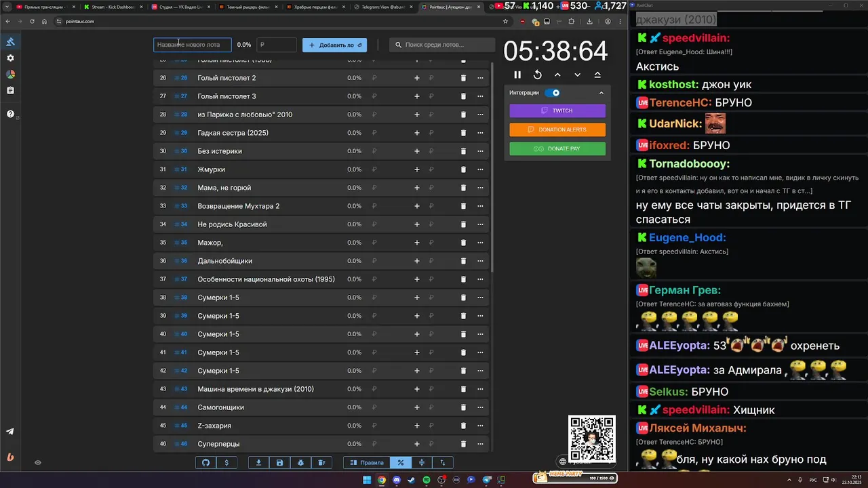Delete the lot Возвращение Мухтара 2
The height and width of the screenshot is (488, 868).
[x=463, y=206]
